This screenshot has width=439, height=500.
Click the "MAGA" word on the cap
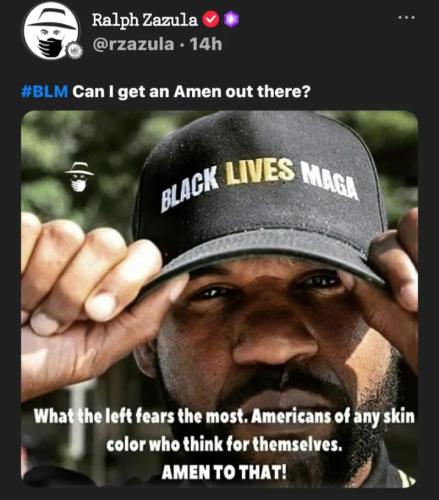click(330, 182)
